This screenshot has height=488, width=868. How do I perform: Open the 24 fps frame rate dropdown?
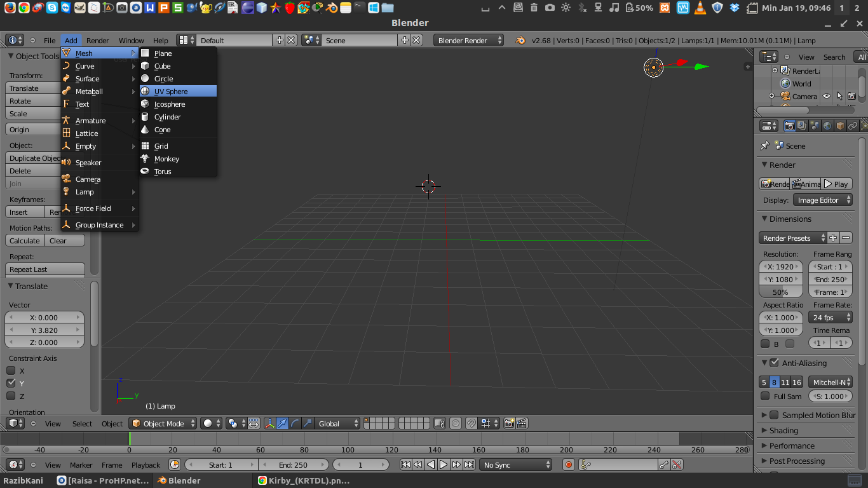point(831,317)
